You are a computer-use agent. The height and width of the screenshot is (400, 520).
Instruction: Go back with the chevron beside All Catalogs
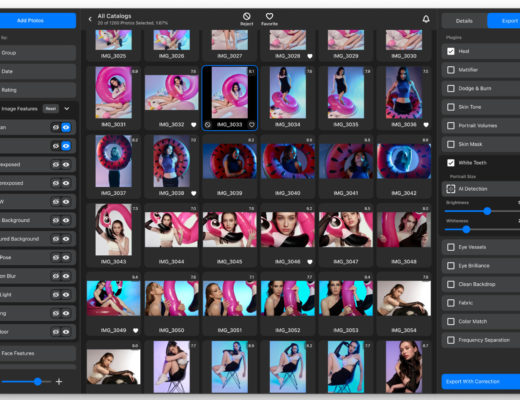click(90, 19)
